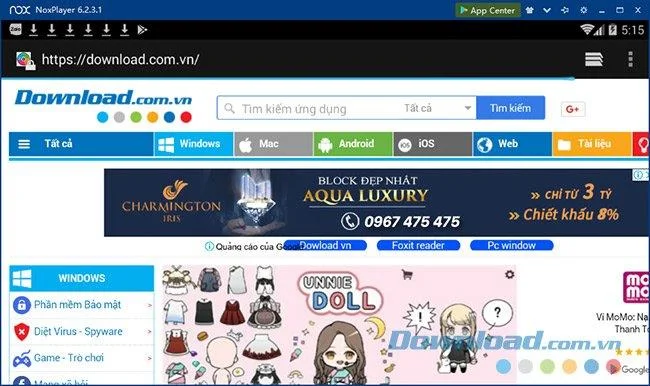Screen dimensions: 650x386
Task: Open 'Diệt Virus - Spyware' category
Action: click(x=78, y=331)
